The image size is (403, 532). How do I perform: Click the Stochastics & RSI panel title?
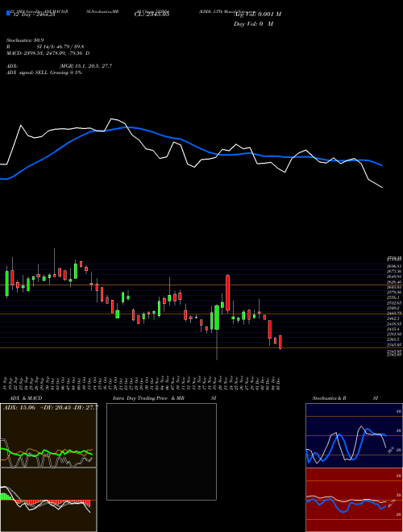pyautogui.click(x=345, y=398)
